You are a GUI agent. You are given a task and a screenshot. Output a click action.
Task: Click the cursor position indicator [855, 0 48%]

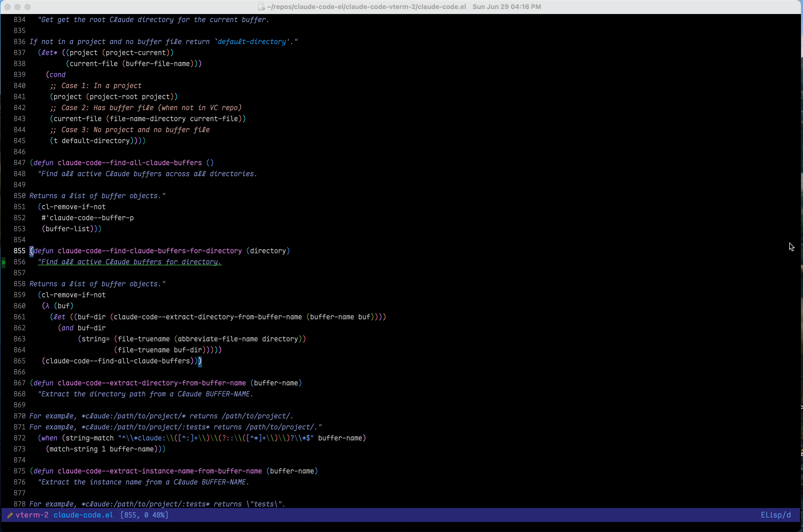(x=144, y=515)
